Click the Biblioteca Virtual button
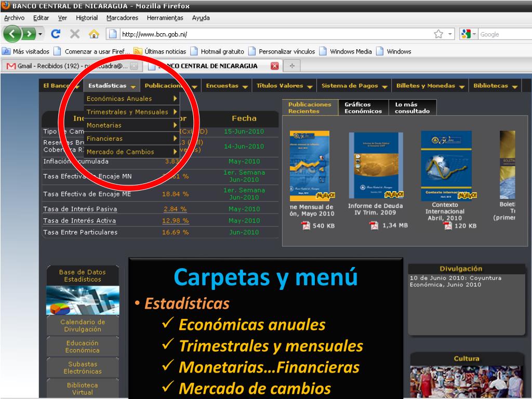Image resolution: width=532 pixels, height=399 pixels. point(83,389)
